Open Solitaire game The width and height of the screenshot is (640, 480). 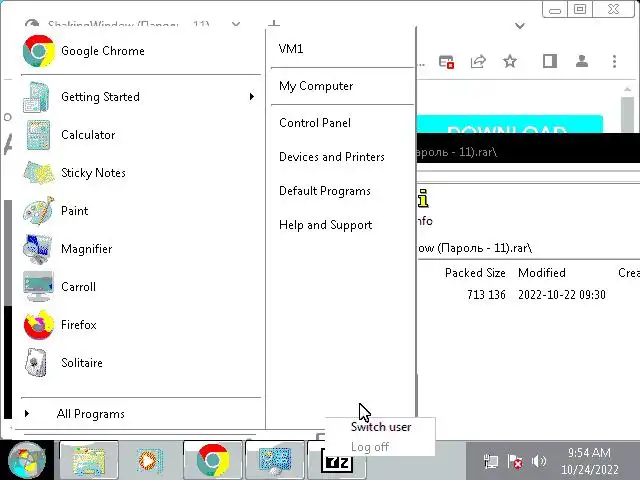(141, 362)
